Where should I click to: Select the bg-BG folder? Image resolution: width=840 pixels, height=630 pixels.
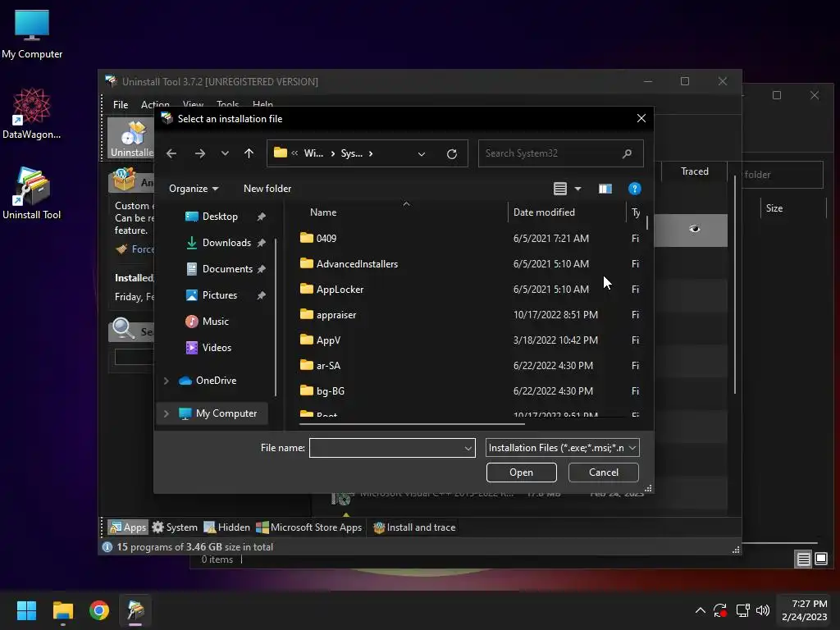click(x=330, y=391)
